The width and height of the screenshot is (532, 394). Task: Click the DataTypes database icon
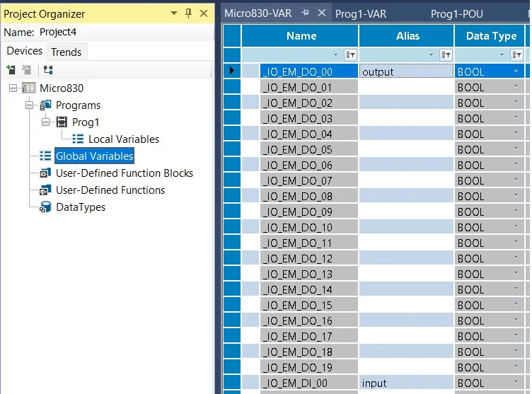[x=45, y=207]
